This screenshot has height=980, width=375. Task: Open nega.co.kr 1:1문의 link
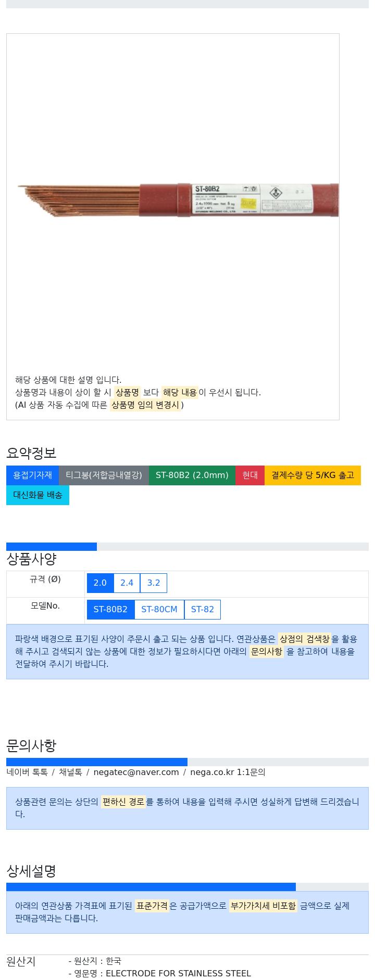(228, 772)
